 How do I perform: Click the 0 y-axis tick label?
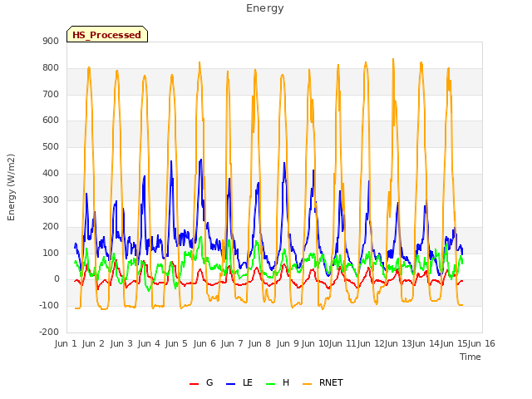coord(57,279)
